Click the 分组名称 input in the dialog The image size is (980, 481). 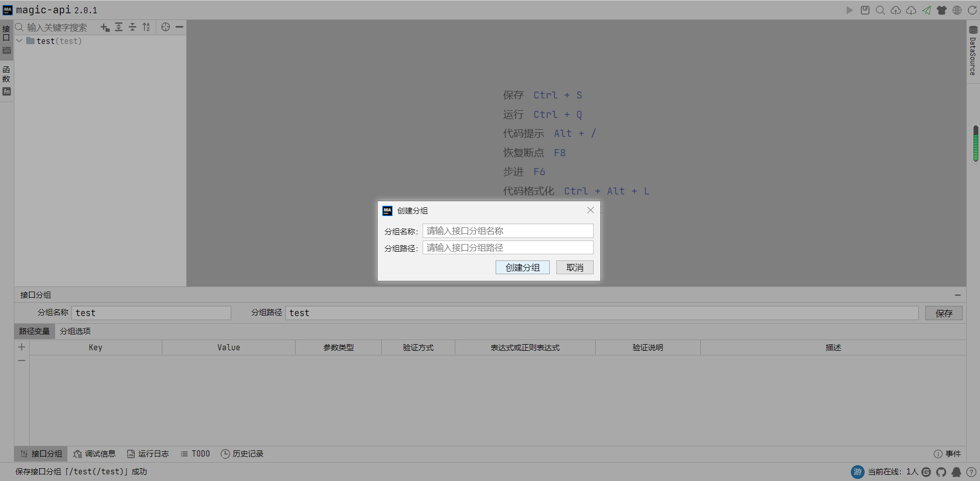click(x=507, y=230)
